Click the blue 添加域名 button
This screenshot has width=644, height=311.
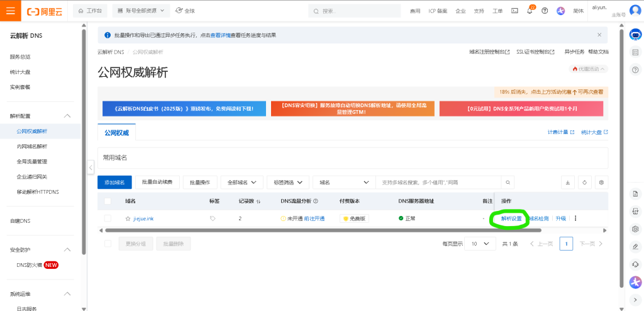click(x=114, y=182)
